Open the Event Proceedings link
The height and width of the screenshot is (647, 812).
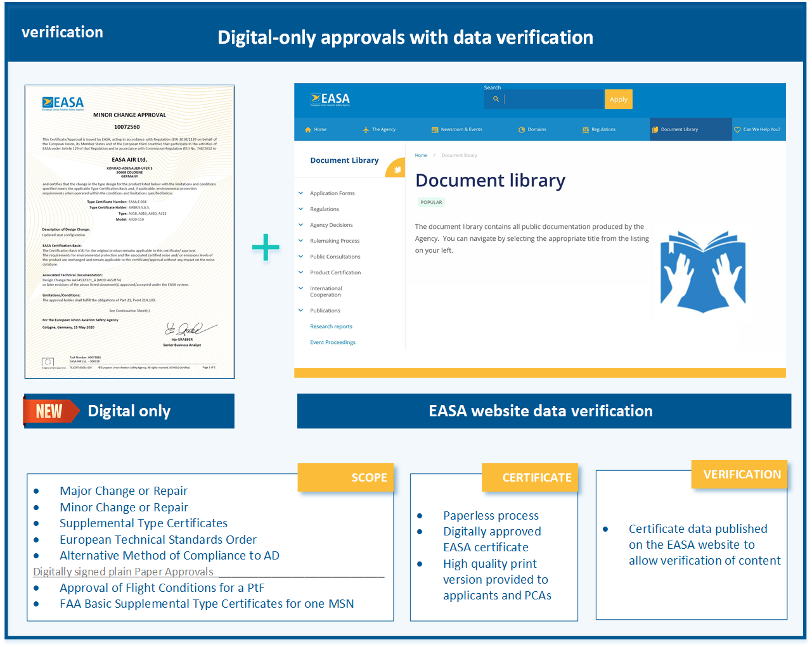(x=333, y=343)
